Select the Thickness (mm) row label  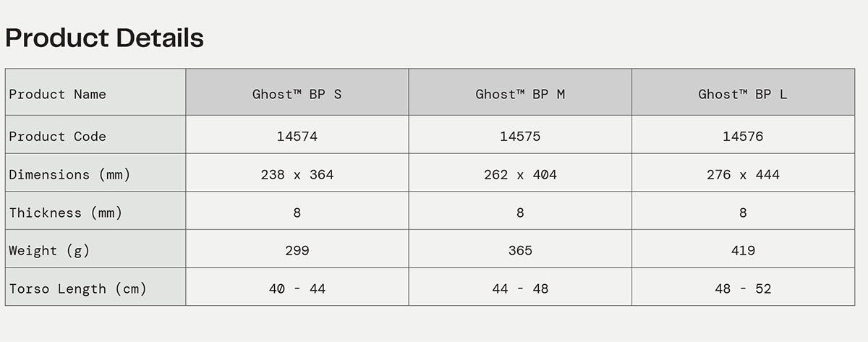click(x=66, y=213)
